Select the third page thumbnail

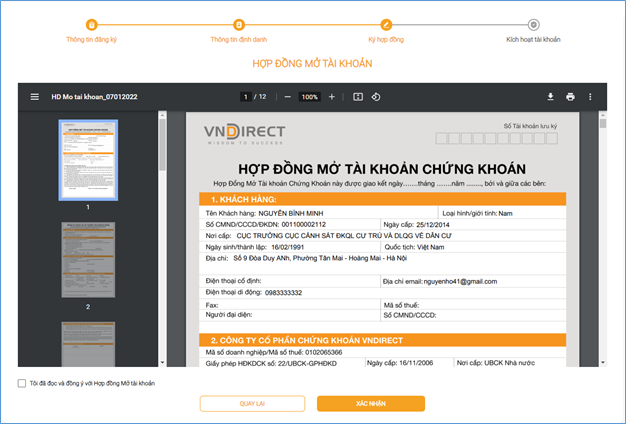coord(88,344)
